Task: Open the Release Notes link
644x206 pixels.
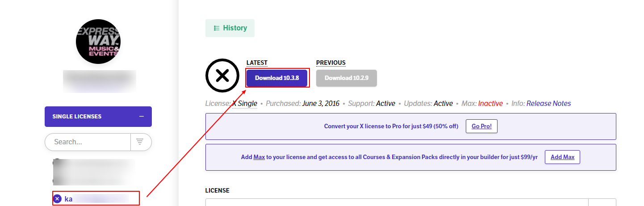Action: pyautogui.click(x=548, y=104)
